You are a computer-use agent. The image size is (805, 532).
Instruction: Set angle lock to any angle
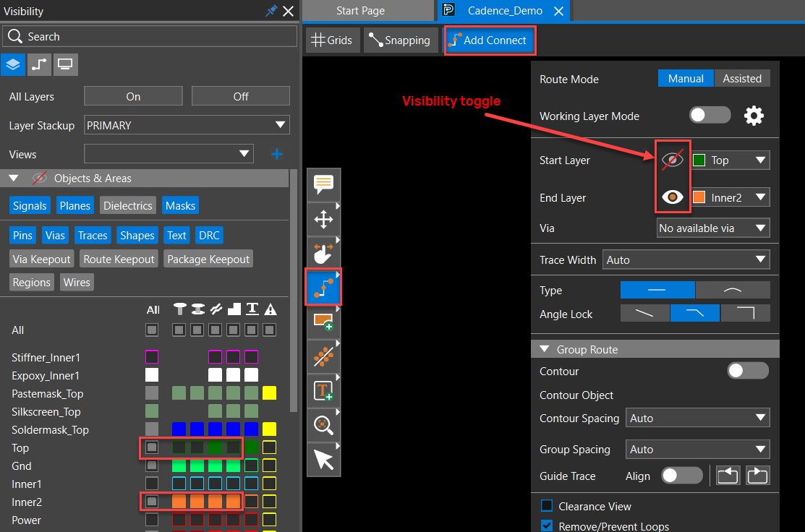point(645,313)
